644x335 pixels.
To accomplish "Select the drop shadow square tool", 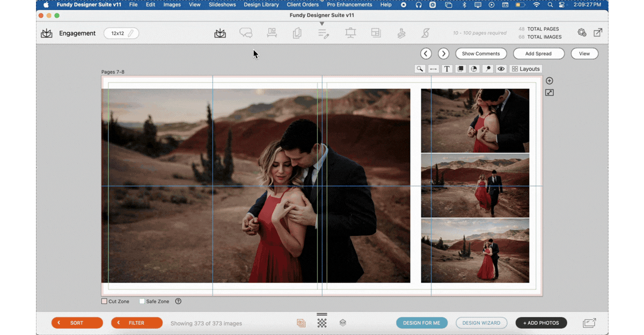I will pyautogui.click(x=460, y=69).
